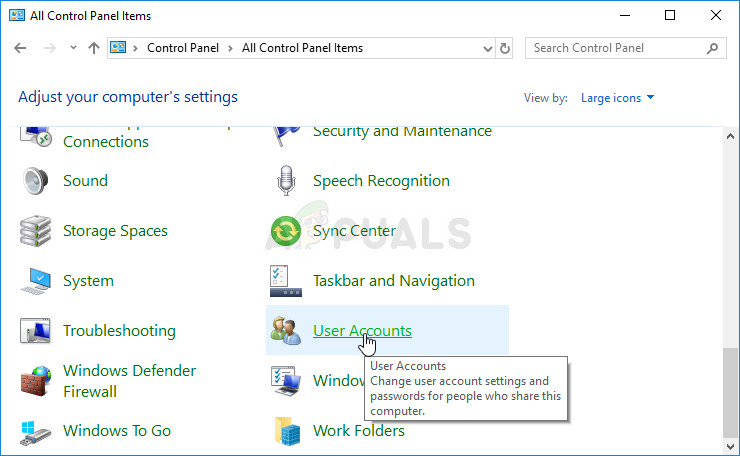This screenshot has height=456, width=740.
Task: Click the Speech Recognition microphone icon
Action: [x=286, y=181]
